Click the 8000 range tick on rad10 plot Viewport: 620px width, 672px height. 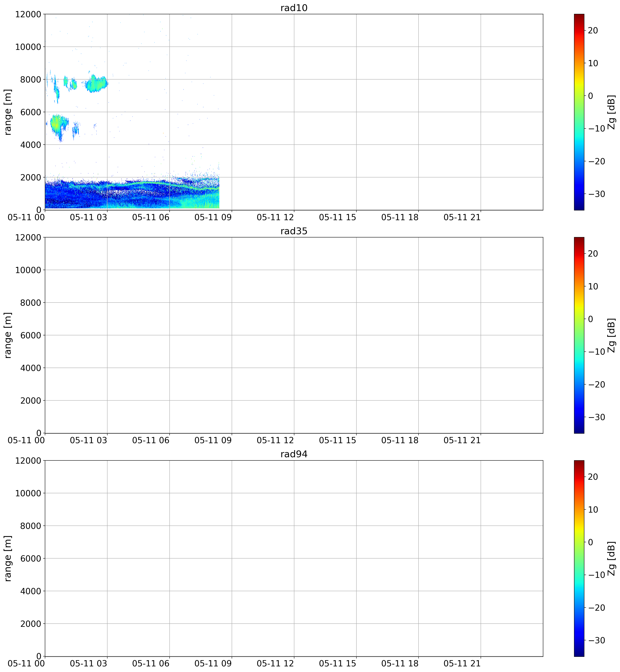(31, 80)
